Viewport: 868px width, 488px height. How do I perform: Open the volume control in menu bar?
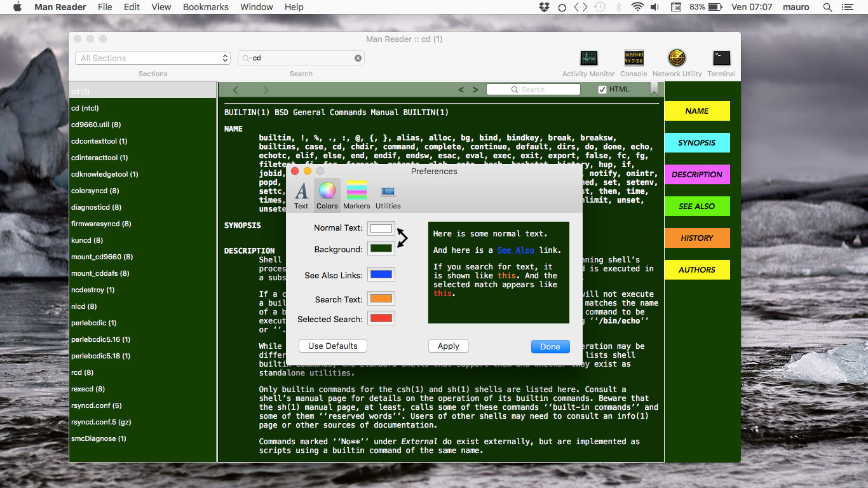[x=655, y=7]
